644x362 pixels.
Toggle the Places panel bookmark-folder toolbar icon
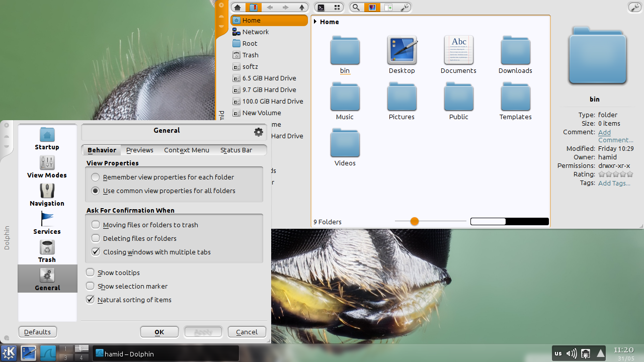click(253, 8)
